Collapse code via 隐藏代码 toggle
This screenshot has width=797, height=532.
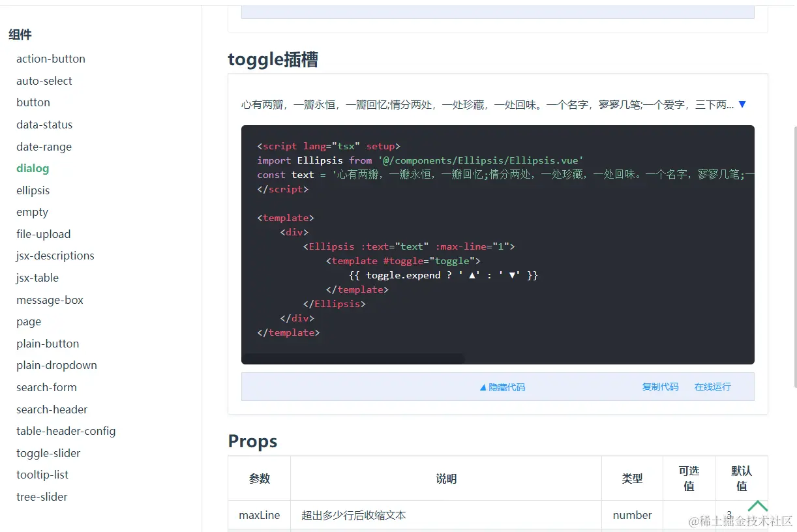pyautogui.click(x=502, y=387)
